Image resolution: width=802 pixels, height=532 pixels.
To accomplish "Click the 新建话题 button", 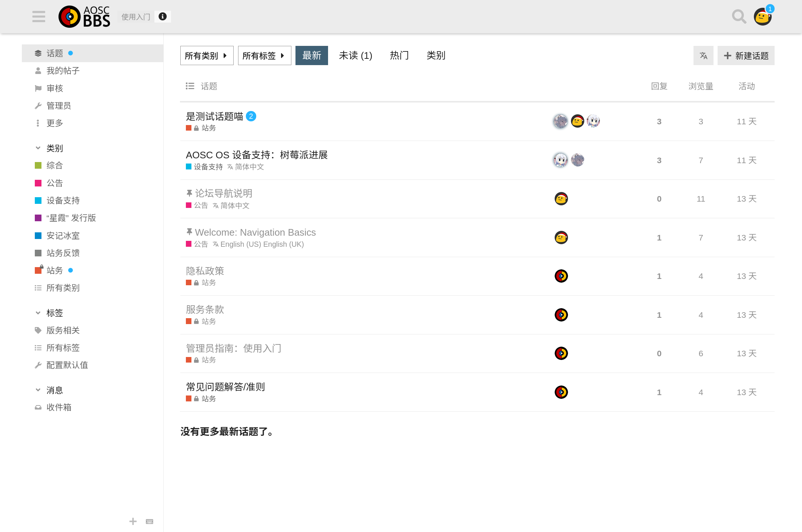I will (746, 56).
